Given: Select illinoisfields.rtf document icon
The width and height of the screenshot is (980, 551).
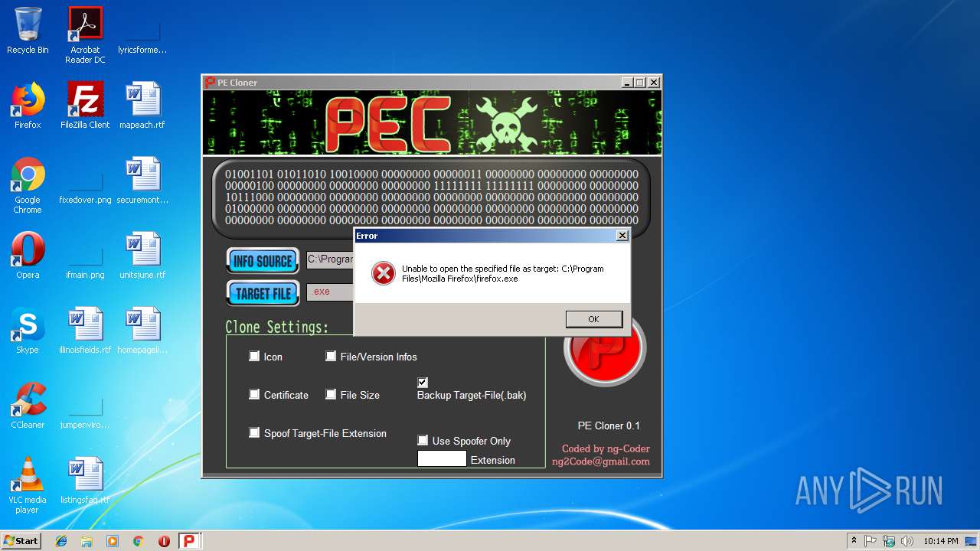Looking at the screenshot, I should 85,331.
